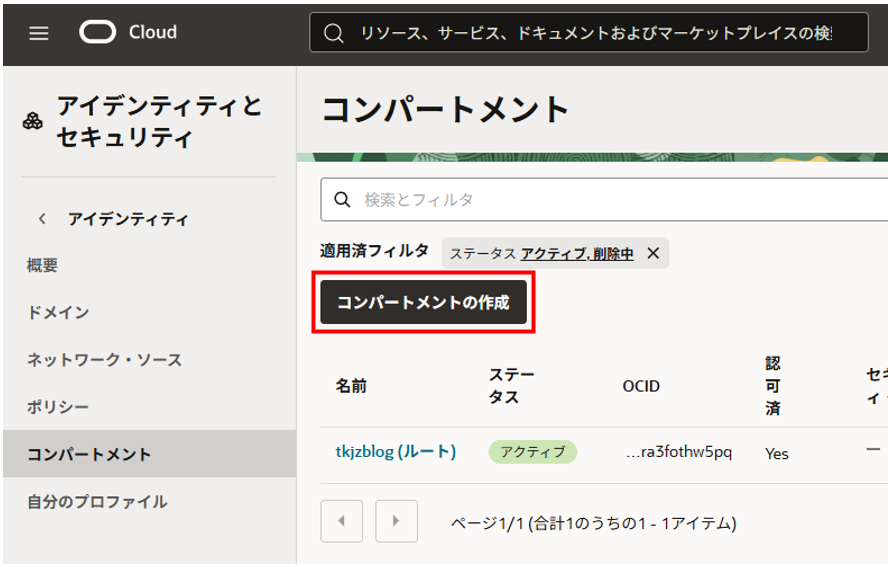Select ドメイン in the sidebar
The image size is (888, 567).
[x=58, y=312]
